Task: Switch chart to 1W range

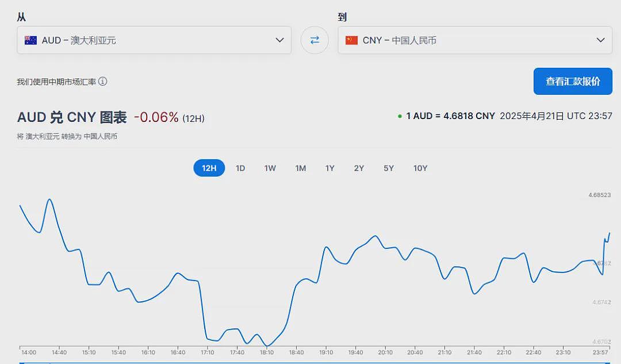Action: pyautogui.click(x=270, y=168)
